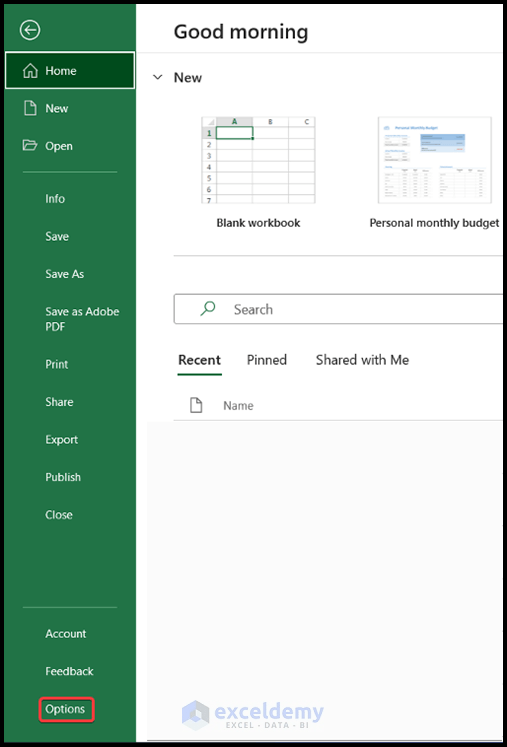The image size is (507, 747).
Task: Select Save As in the menu
Action: pyautogui.click(x=64, y=274)
